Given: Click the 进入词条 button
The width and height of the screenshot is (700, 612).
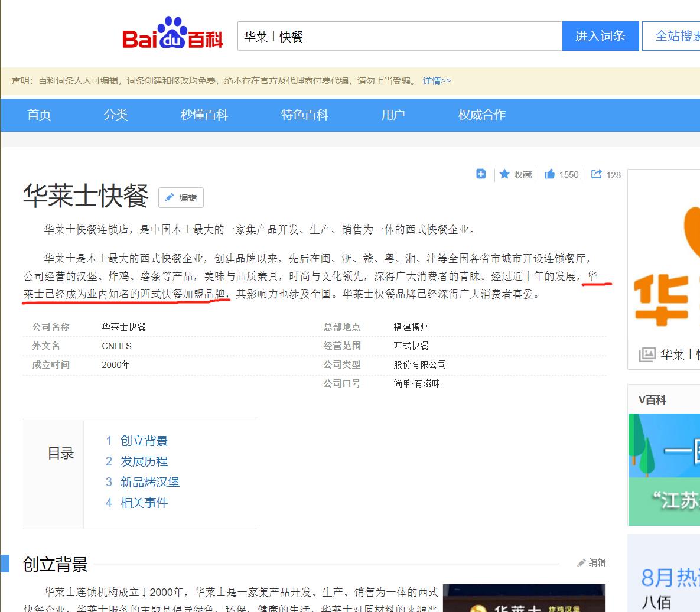Looking at the screenshot, I should pos(600,35).
